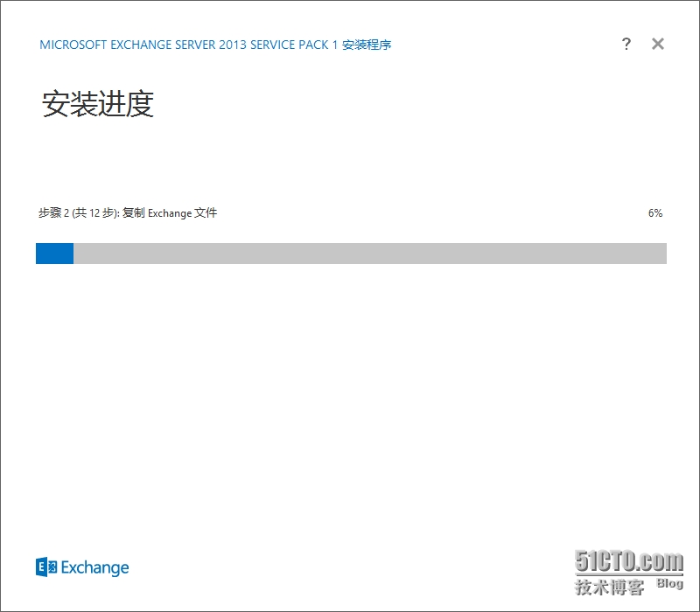The image size is (700, 612).
Task: Click the 技术博客 watermark text
Action: pos(609,586)
